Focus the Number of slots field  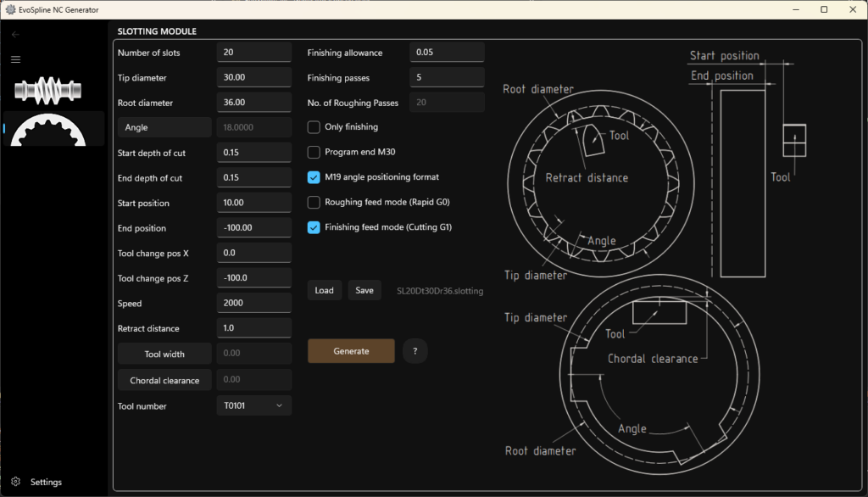click(254, 52)
